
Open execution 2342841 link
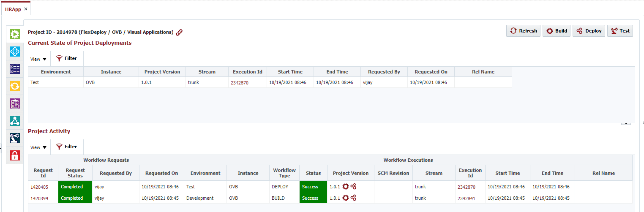click(x=466, y=198)
